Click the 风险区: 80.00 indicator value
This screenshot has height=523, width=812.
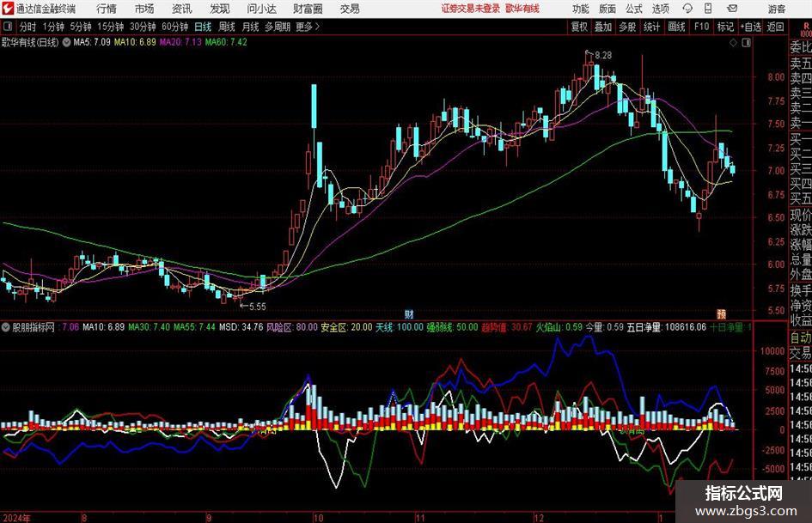[x=292, y=327]
